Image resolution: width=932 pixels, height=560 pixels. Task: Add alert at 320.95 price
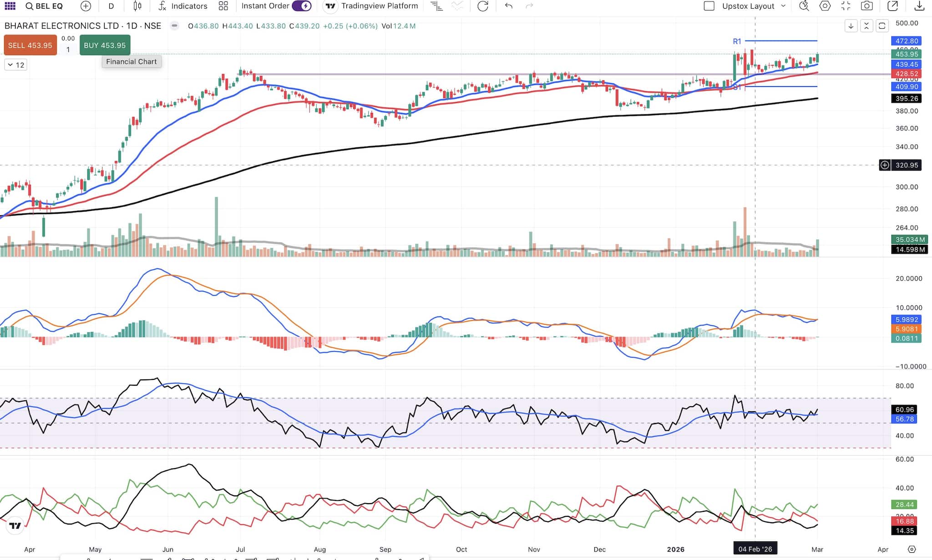click(885, 165)
